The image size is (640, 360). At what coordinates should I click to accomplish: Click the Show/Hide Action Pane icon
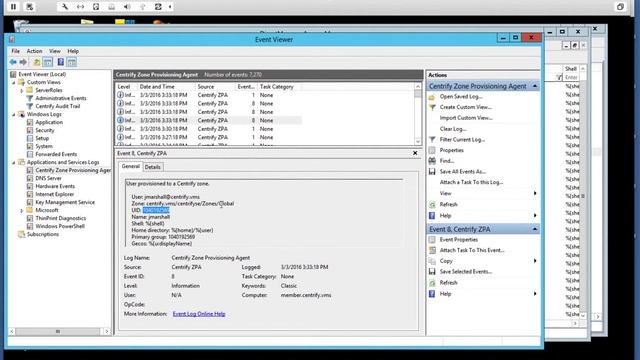click(71, 62)
